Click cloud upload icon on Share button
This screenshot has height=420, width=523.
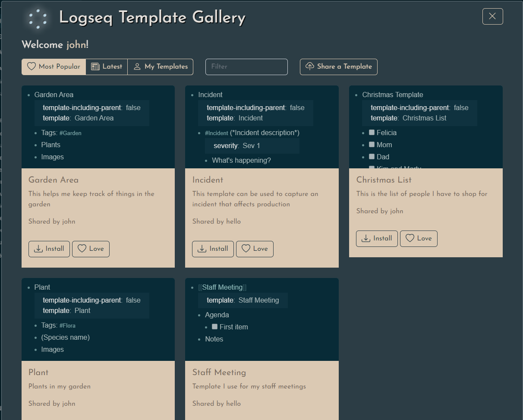(309, 66)
